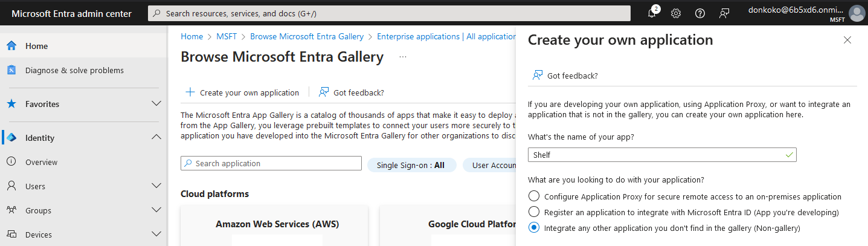Screen dimensions: 868x246
Task: Click the plus icon for Create your own application
Action: click(190, 92)
